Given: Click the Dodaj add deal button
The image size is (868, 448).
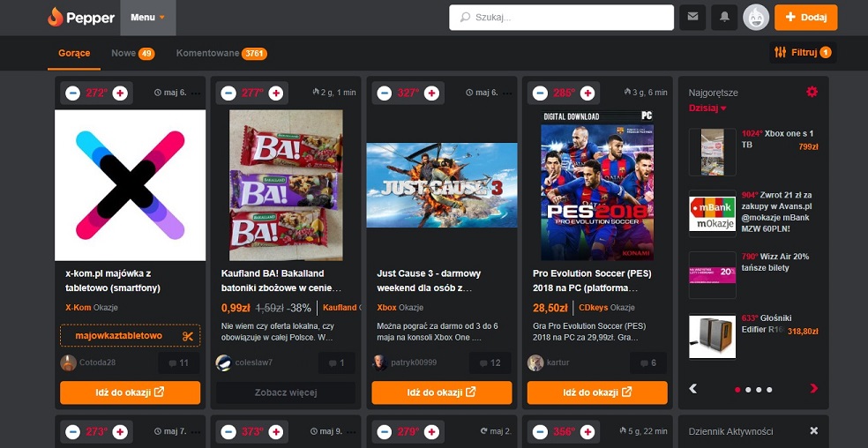Looking at the screenshot, I should (805, 17).
